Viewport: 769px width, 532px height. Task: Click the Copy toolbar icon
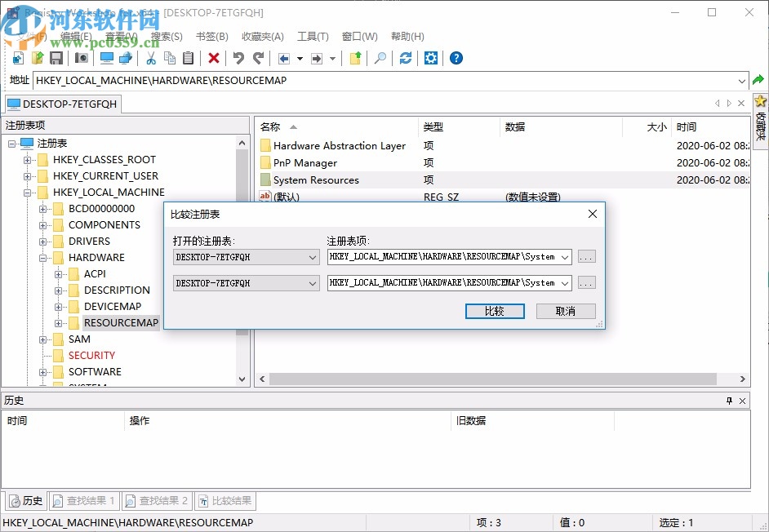pyautogui.click(x=170, y=58)
